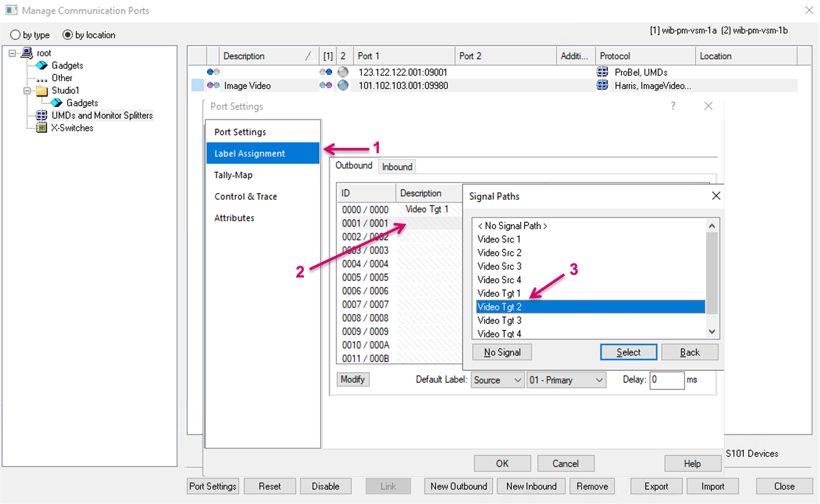Open the Tally-Map settings page

tap(233, 175)
